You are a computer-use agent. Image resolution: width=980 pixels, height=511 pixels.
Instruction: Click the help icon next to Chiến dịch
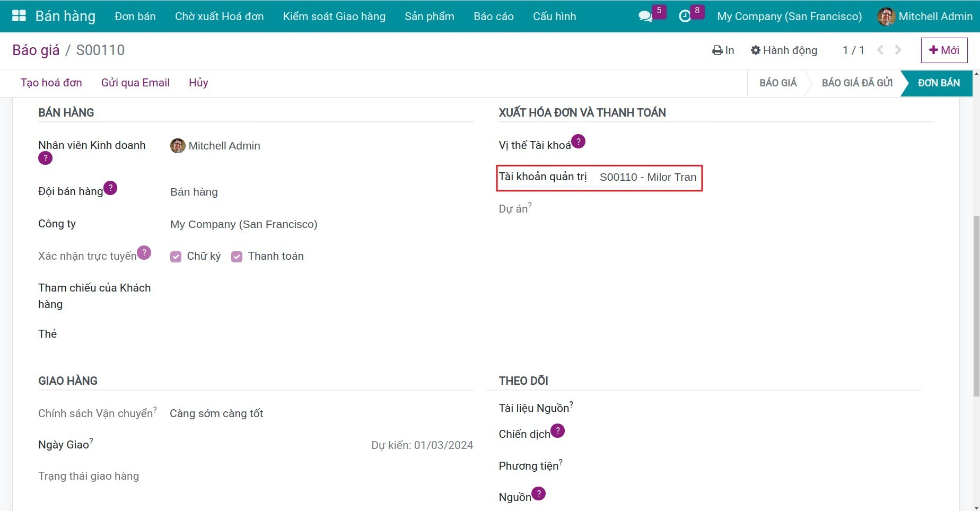pyautogui.click(x=558, y=431)
